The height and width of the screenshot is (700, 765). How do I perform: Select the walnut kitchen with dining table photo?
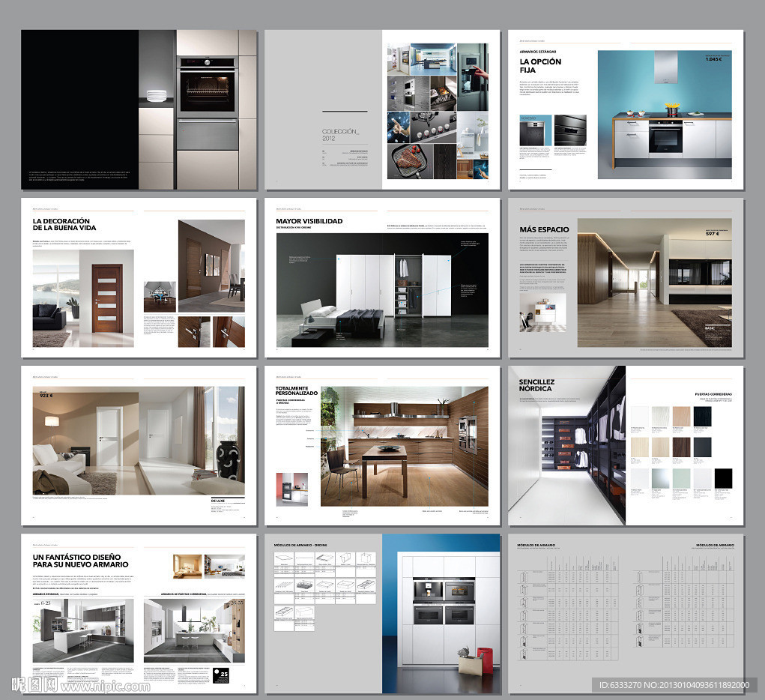coord(404,446)
